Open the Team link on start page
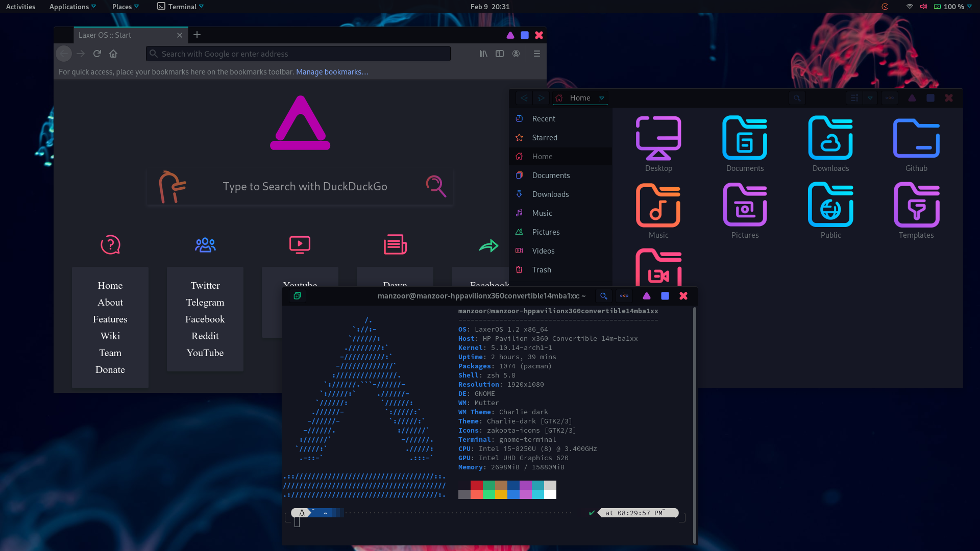Screen dimensions: 980x551 coord(110,353)
